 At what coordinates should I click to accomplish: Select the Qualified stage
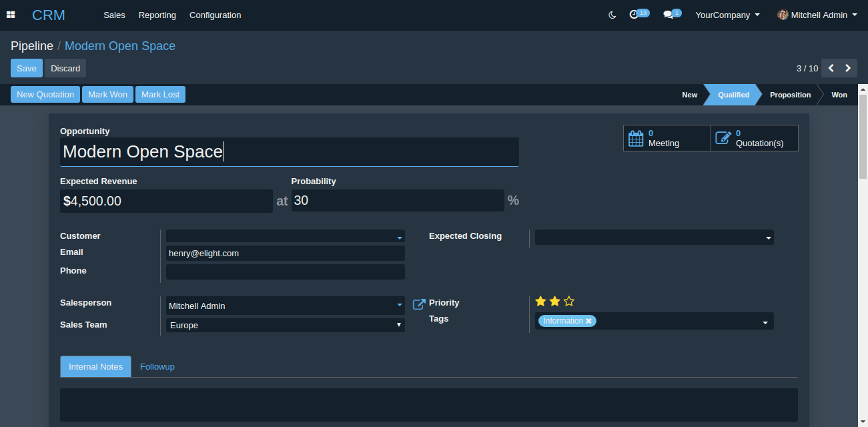coord(733,95)
